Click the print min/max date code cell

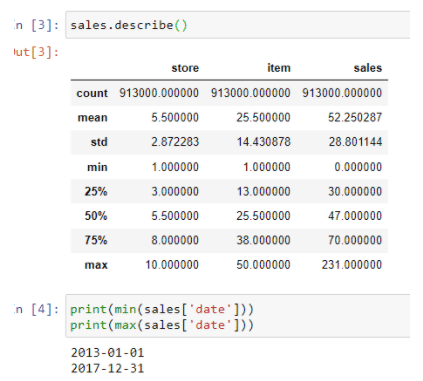pyautogui.click(x=238, y=316)
